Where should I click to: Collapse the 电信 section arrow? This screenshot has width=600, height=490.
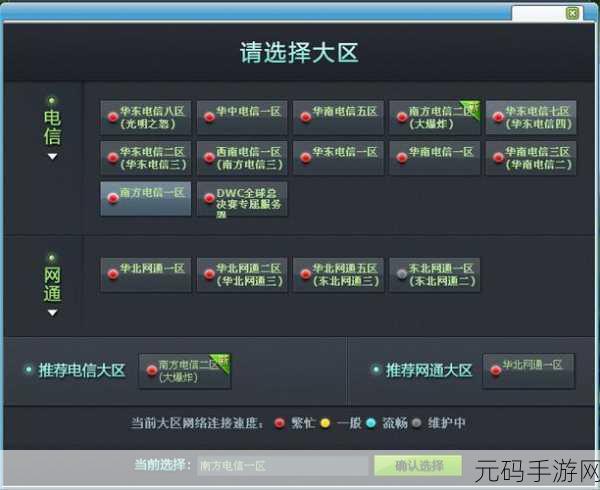(x=52, y=156)
